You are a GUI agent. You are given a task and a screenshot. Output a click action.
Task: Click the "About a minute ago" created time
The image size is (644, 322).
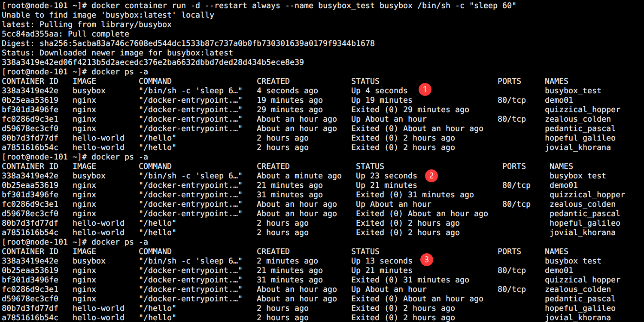pyautogui.click(x=299, y=176)
